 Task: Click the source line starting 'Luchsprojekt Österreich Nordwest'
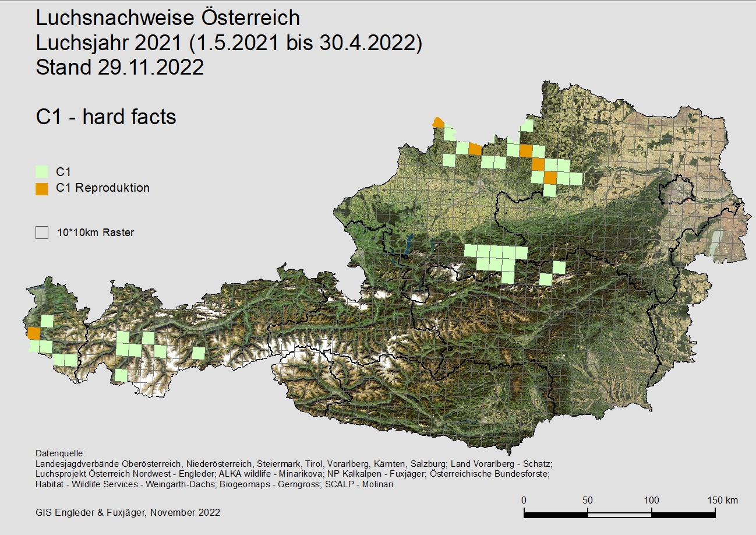click(x=292, y=474)
